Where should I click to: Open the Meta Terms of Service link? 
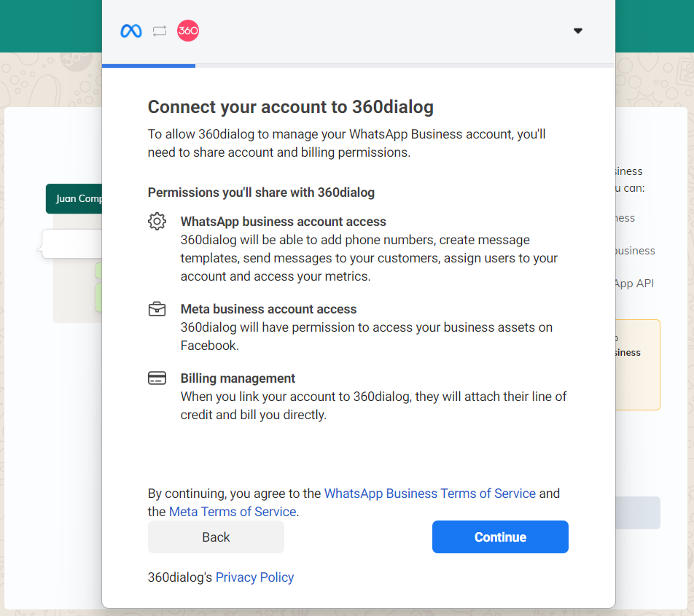[x=233, y=512]
